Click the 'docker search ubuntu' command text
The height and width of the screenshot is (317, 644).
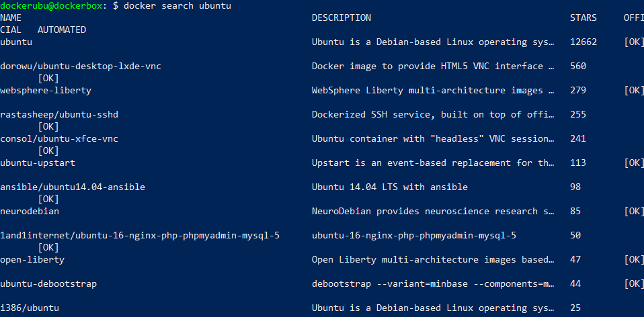177,6
